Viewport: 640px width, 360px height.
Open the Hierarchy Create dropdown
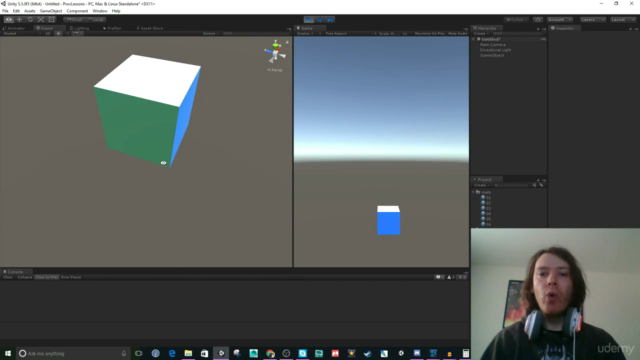[x=481, y=33]
